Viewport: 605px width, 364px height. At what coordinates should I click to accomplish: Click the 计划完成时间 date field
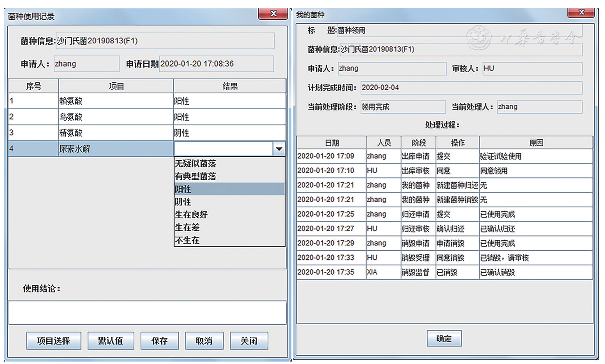point(471,88)
